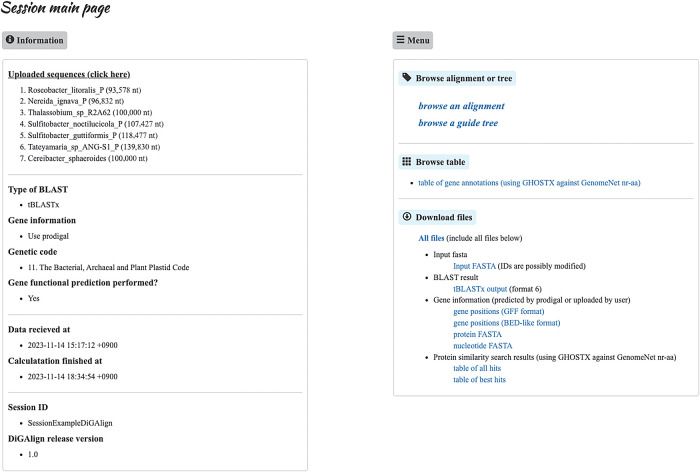Expand the Uploaded sequences (click here) list
The height and width of the screenshot is (472, 700).
coord(69,74)
